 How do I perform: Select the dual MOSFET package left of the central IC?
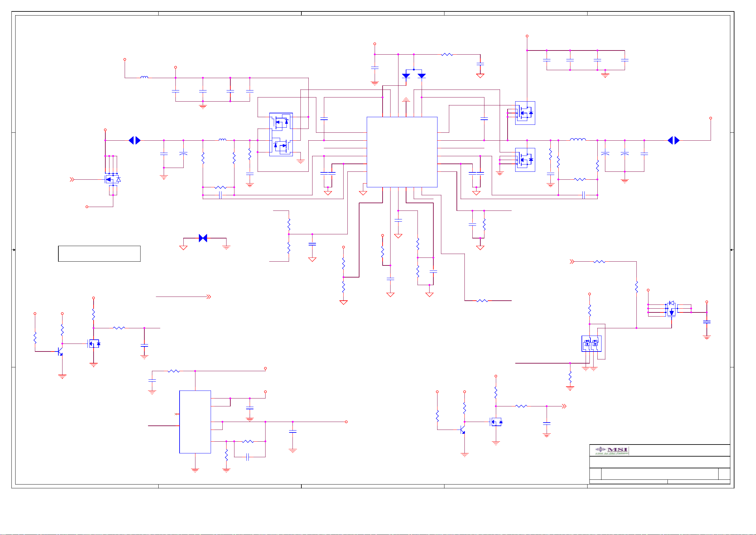pyautogui.click(x=281, y=134)
